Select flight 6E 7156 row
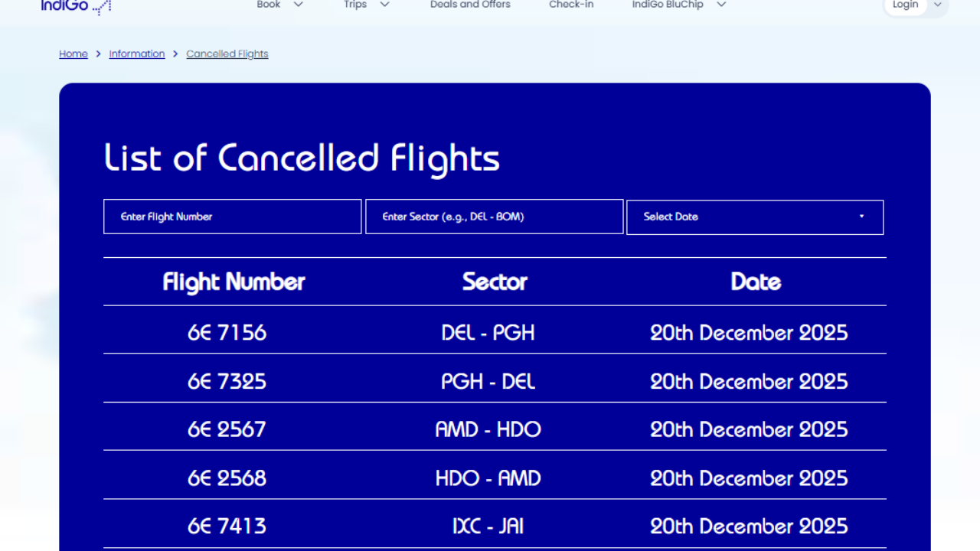 (x=227, y=332)
